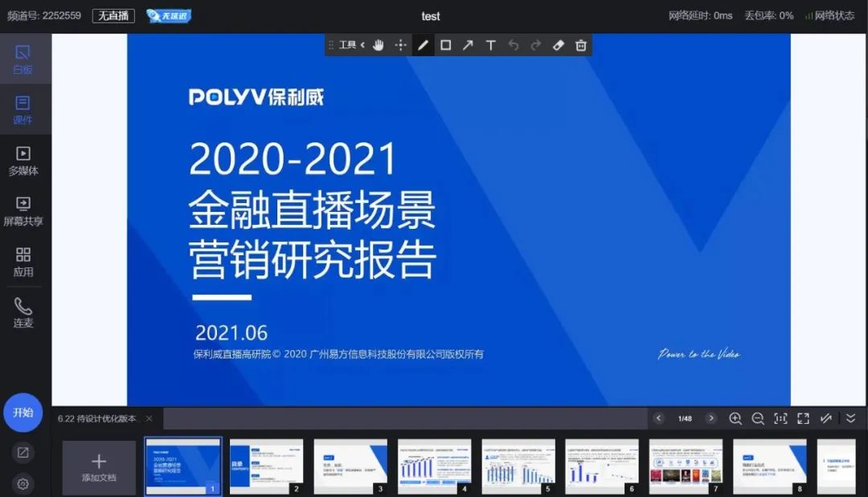Open the 课件 courseware panel

point(23,109)
